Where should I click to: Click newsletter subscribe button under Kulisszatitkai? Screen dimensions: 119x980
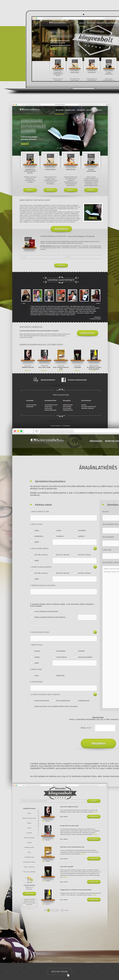[61, 265]
